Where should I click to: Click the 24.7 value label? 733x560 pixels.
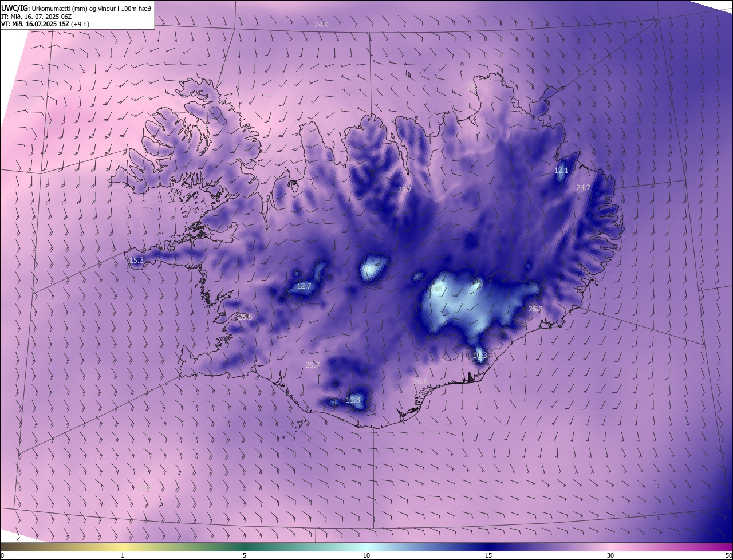583,188
